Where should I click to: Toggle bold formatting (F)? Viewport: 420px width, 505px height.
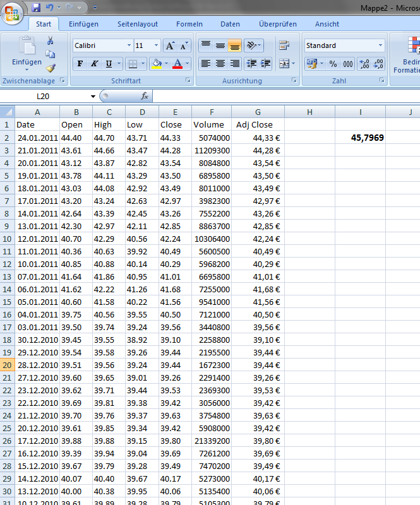[80, 64]
